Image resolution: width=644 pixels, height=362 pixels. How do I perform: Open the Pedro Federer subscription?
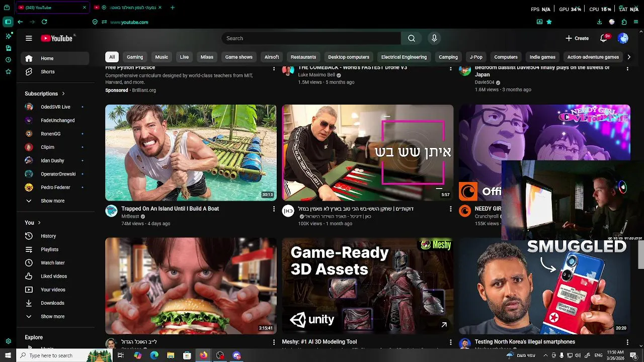tap(55, 188)
